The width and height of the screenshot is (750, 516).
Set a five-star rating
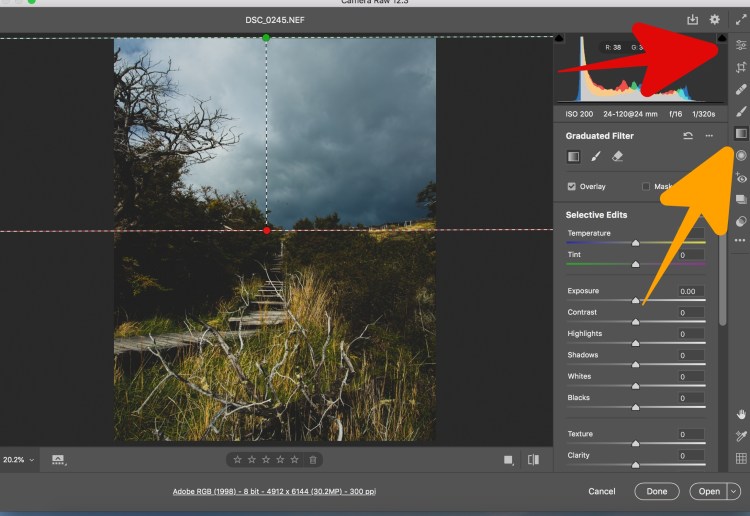pyautogui.click(x=295, y=460)
